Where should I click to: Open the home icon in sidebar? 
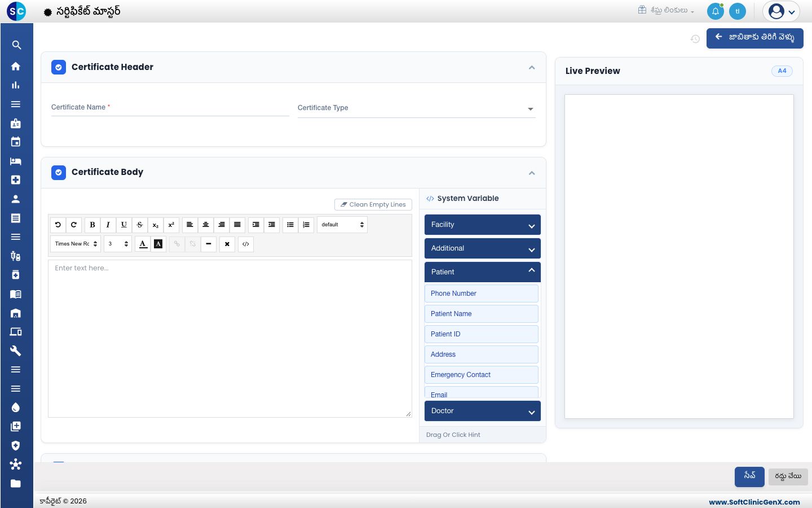click(x=16, y=66)
